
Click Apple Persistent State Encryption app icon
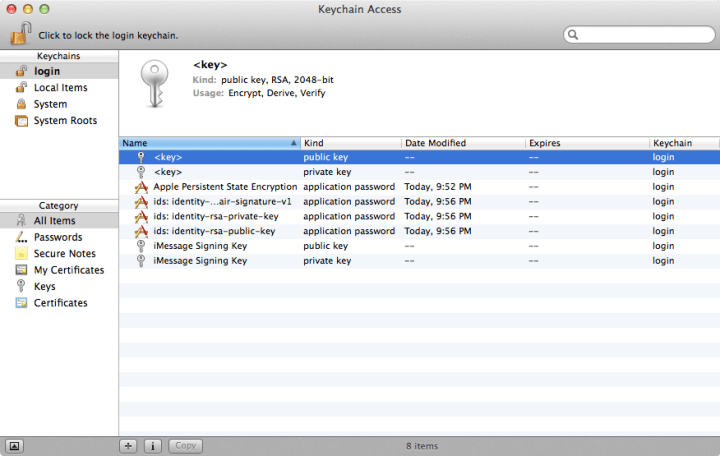141,187
